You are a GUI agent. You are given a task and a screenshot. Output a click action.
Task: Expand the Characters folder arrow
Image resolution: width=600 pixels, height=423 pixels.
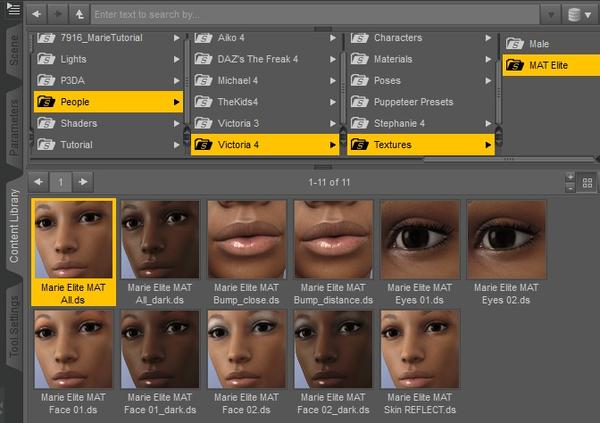[x=488, y=38]
